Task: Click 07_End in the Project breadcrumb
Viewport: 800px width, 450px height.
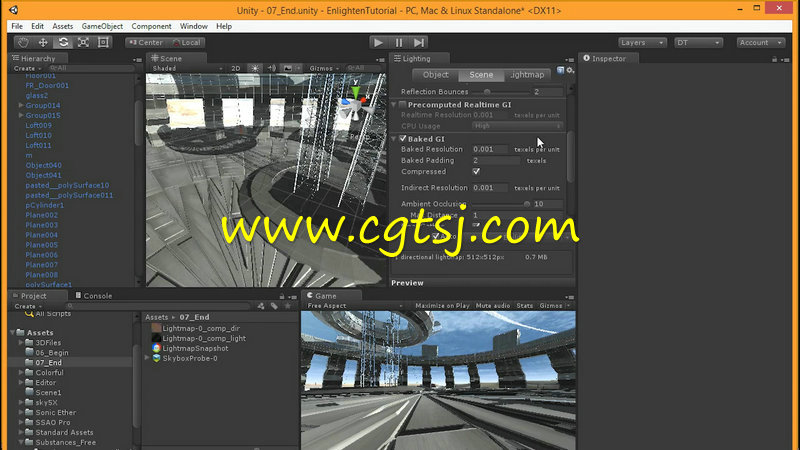Action: (x=194, y=317)
